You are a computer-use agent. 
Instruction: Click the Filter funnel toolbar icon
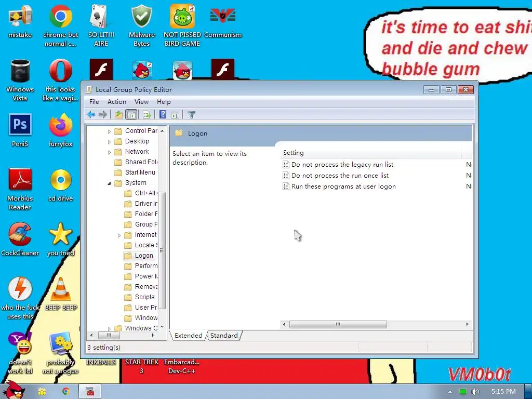pos(191,115)
